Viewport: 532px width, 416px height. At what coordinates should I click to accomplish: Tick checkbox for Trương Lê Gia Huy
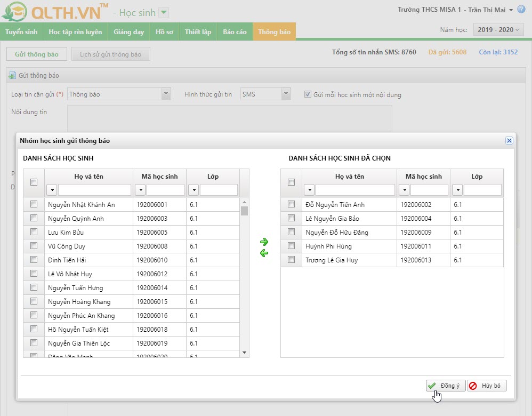click(x=292, y=260)
